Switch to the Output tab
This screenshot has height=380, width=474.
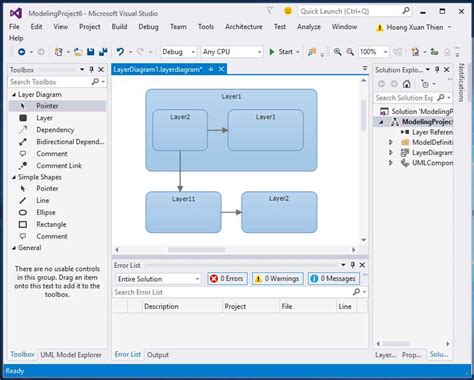158,355
